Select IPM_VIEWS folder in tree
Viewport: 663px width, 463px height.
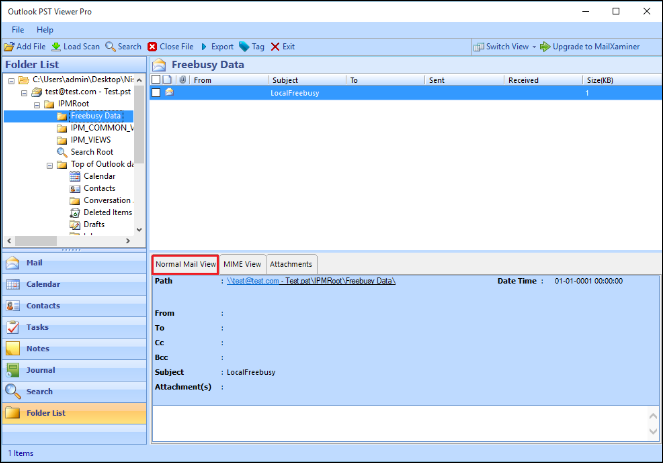pyautogui.click(x=90, y=140)
